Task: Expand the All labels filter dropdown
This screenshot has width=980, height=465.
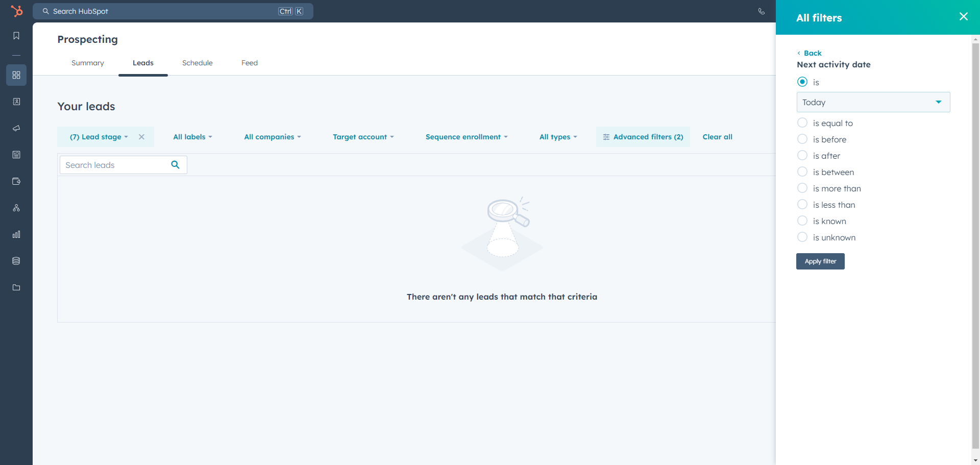Action: point(192,137)
